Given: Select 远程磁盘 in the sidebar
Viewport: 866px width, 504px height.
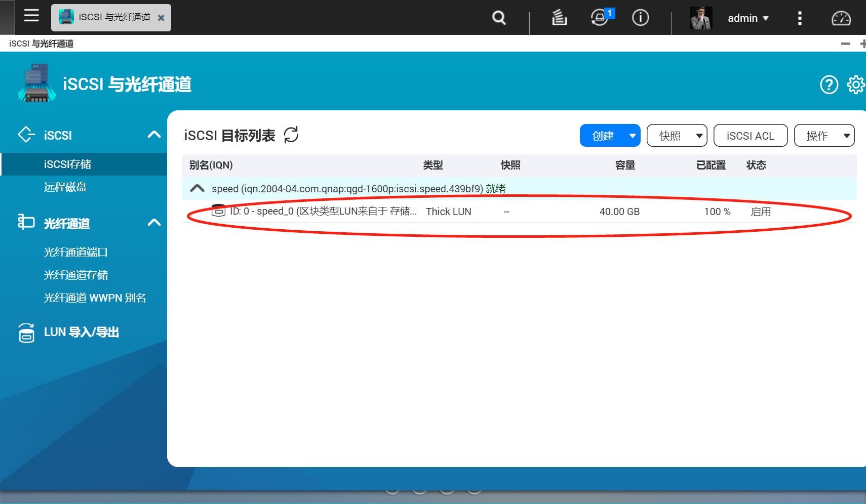Looking at the screenshot, I should 64,187.
